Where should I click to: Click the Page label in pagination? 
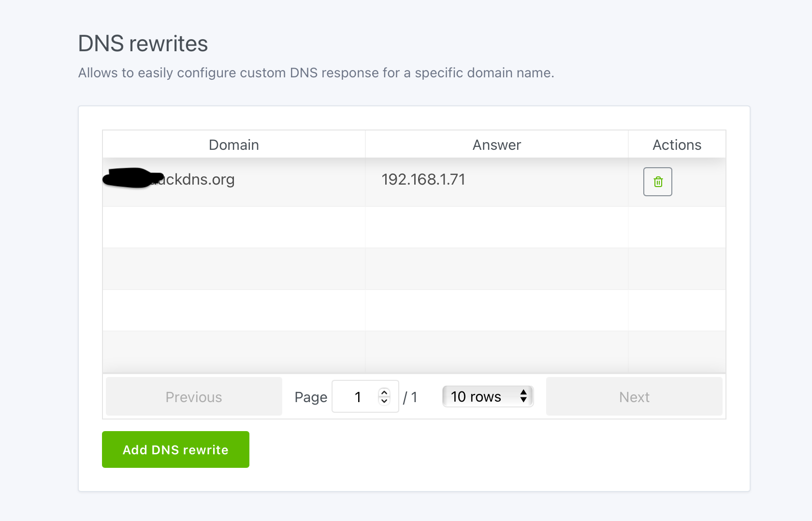tap(311, 397)
